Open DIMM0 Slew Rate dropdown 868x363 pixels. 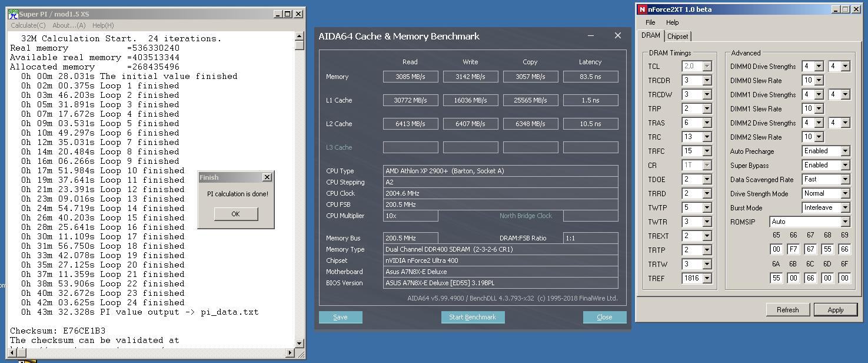[x=817, y=80]
